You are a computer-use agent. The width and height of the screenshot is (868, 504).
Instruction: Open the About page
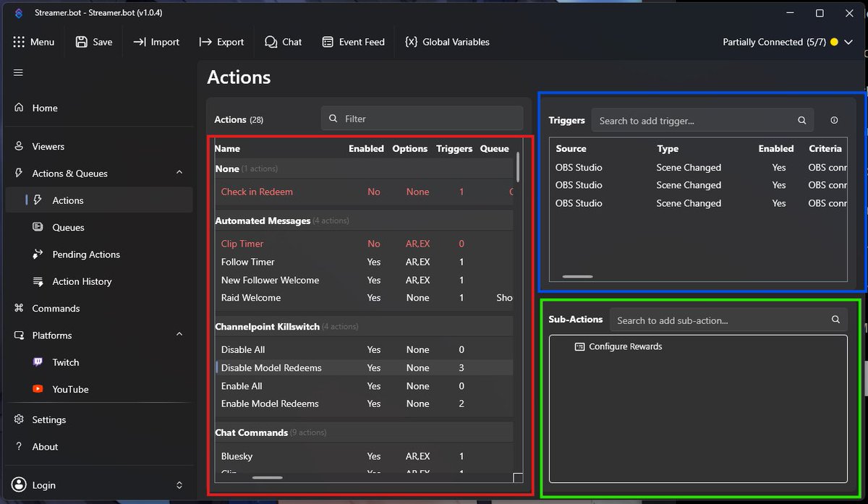pos(99,447)
